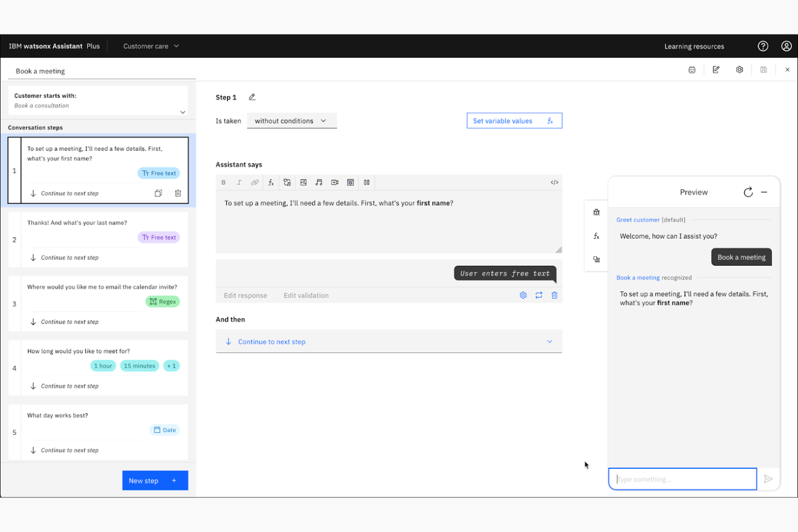Click Edit response link
The height and width of the screenshot is (532, 798).
(x=245, y=295)
